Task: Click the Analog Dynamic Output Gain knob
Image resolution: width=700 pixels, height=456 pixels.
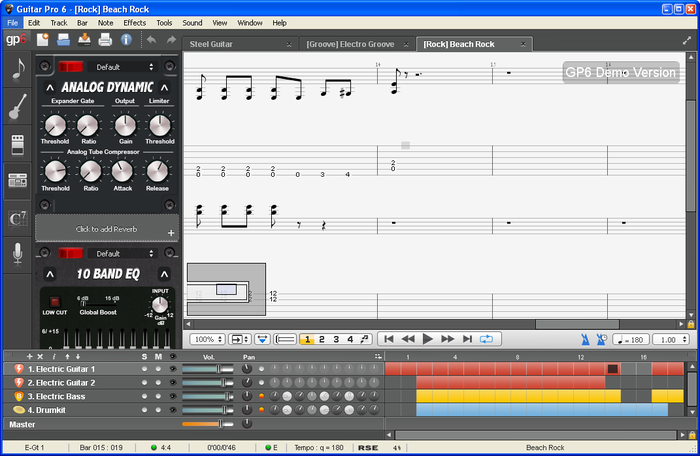Action: click(x=125, y=126)
